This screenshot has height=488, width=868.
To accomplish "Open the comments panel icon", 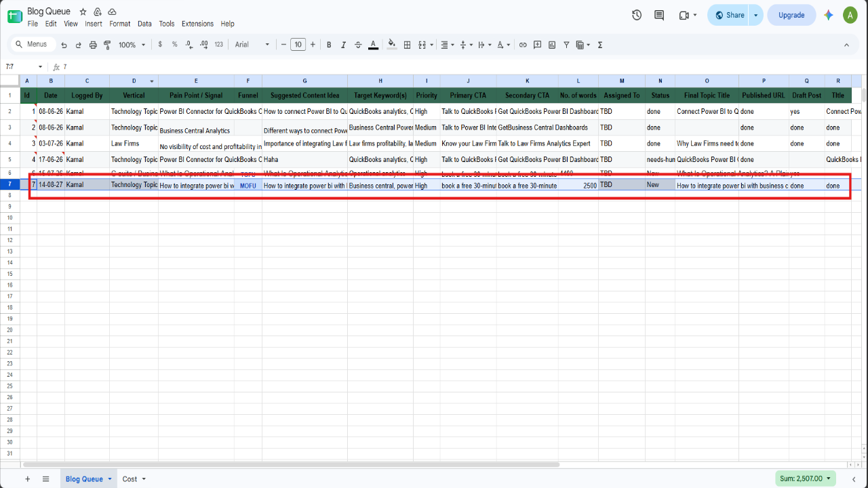I will [659, 15].
